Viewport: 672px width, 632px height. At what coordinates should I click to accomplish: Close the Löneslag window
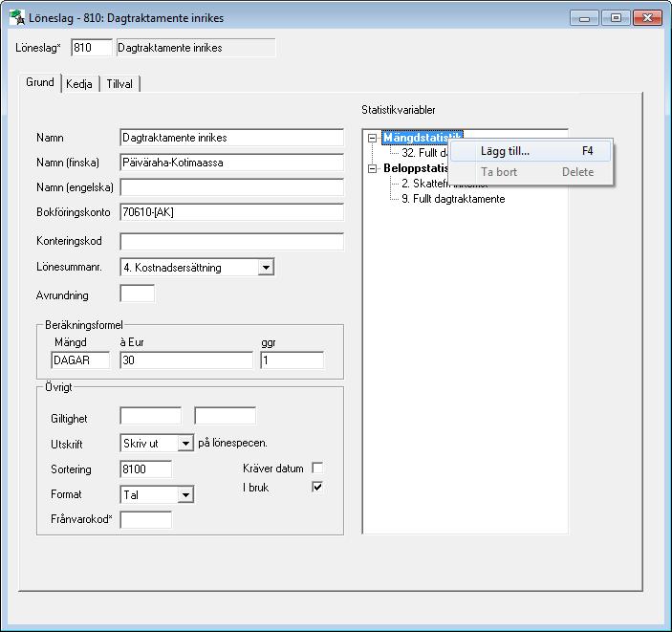coord(647,18)
